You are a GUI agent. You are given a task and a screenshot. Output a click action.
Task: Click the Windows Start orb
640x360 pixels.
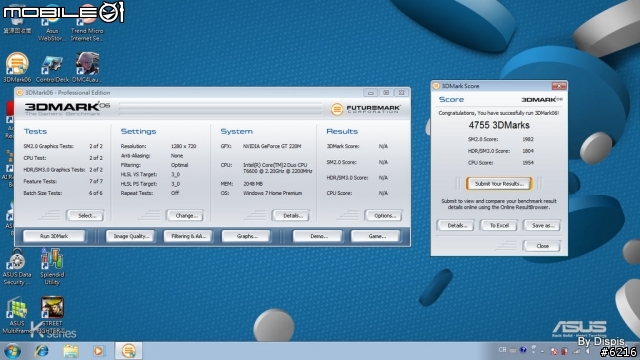[12, 351]
